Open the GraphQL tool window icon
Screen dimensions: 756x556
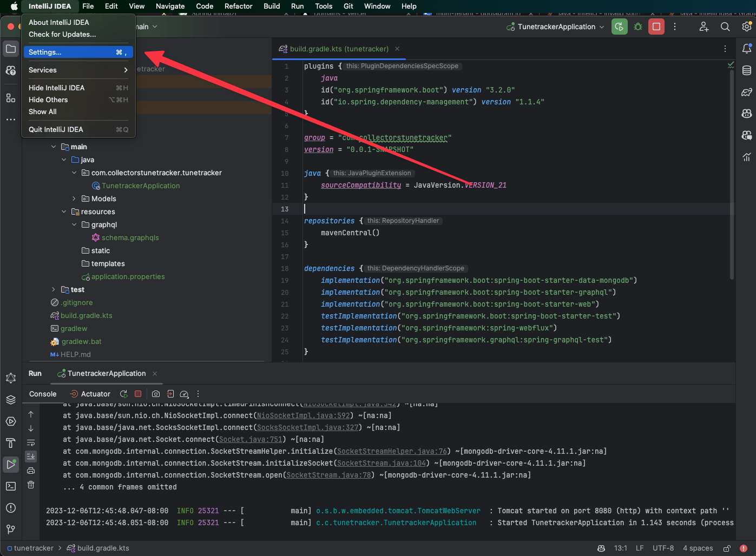[x=11, y=378]
